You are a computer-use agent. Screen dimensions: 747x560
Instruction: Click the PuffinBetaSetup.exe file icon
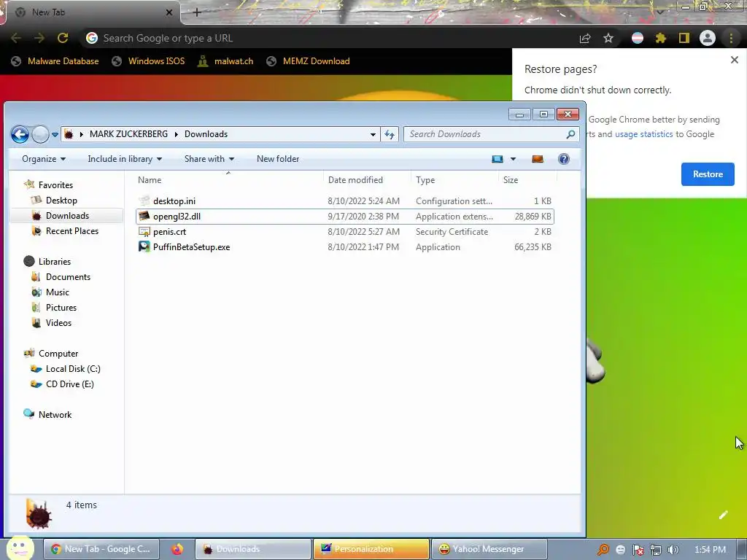144,246
